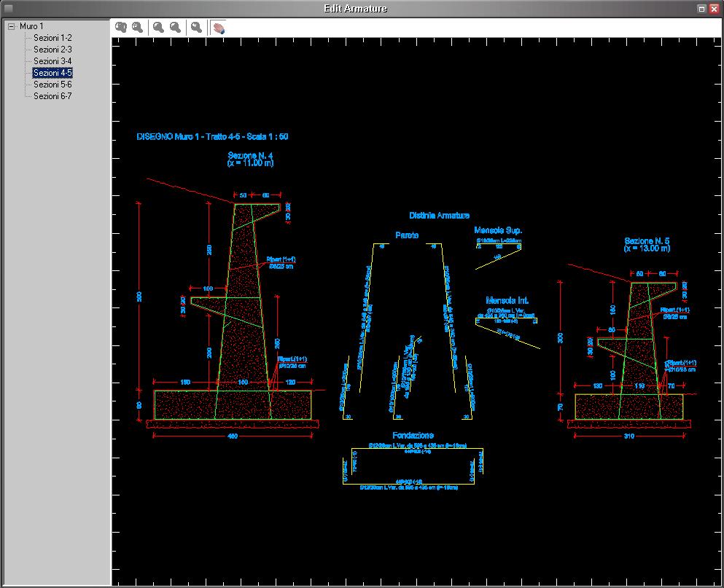The width and height of the screenshot is (724, 588).
Task: Collapse the Muro 1 tree node
Action: [11, 26]
